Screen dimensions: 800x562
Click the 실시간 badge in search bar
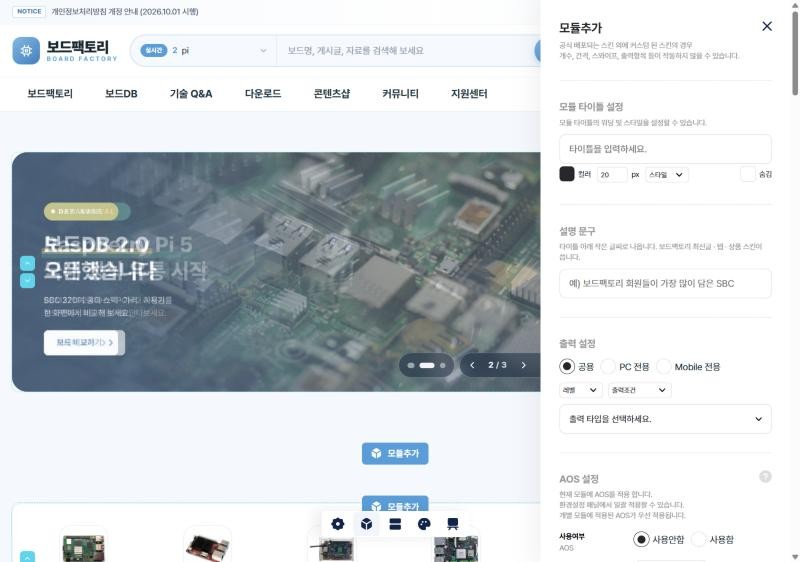[x=154, y=50]
